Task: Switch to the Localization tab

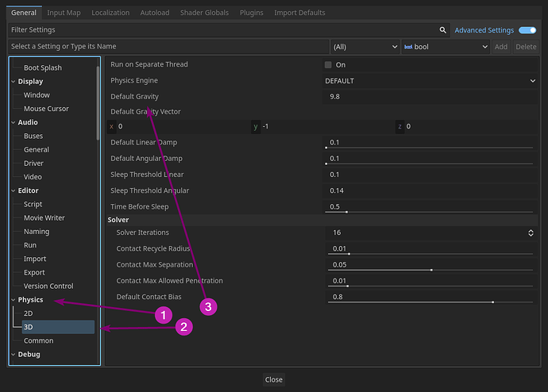Action: (x=110, y=13)
